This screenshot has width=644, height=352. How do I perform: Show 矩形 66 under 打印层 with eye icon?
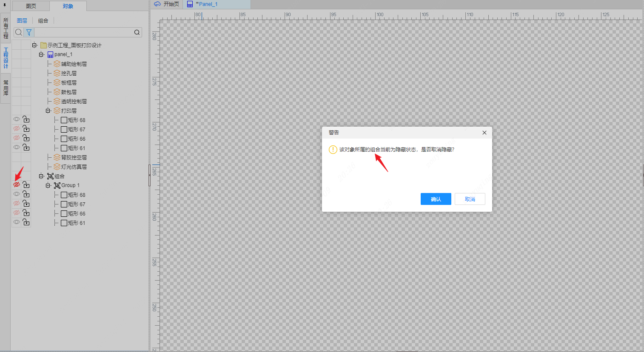point(17,138)
